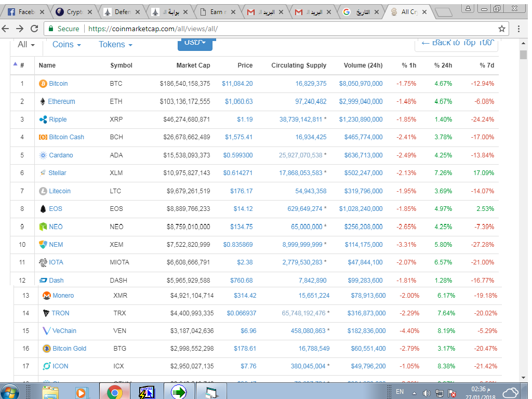Go forward with the browser forward arrow
The image size is (532, 399).
pyautogui.click(x=20, y=29)
